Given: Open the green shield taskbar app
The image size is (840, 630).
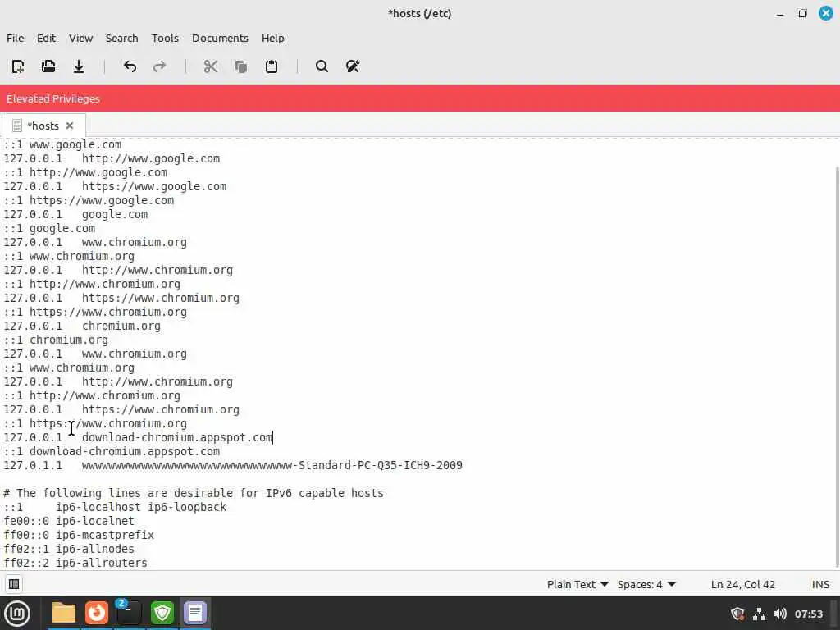Looking at the screenshot, I should point(162,614).
